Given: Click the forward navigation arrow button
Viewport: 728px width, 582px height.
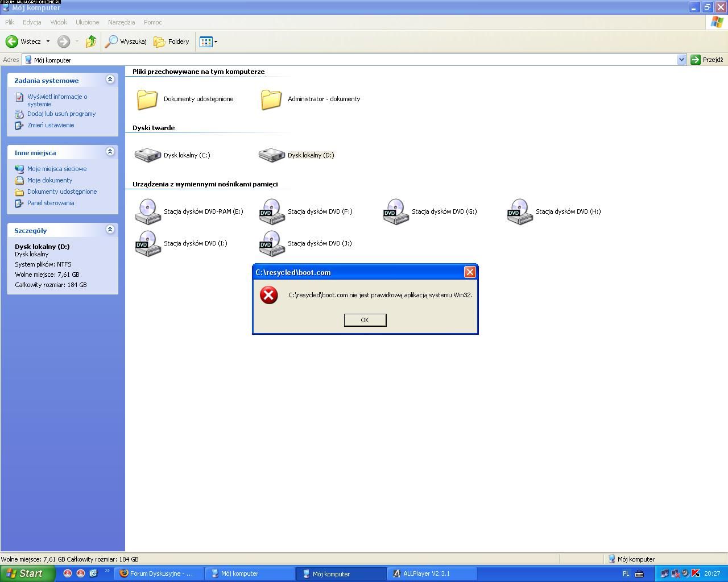Looking at the screenshot, I should [64, 41].
